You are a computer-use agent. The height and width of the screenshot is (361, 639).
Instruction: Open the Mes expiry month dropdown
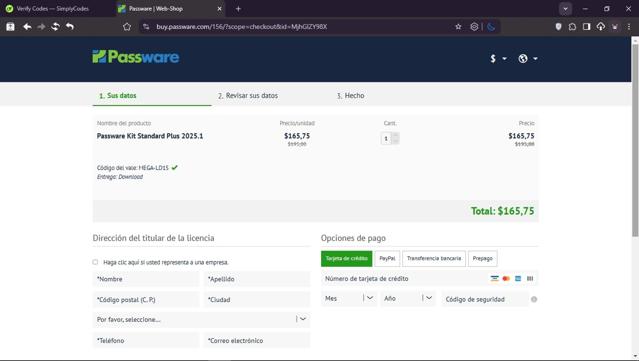(x=349, y=299)
